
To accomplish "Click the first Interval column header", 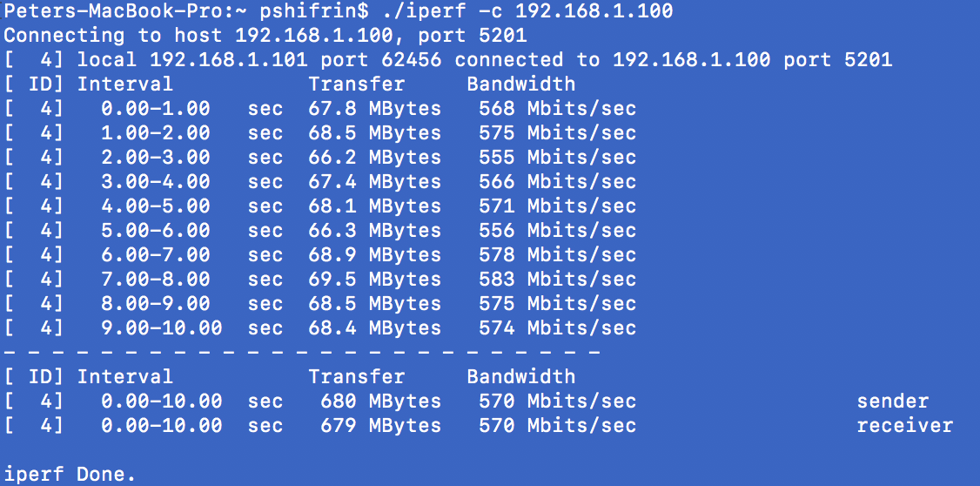I will (x=125, y=84).
